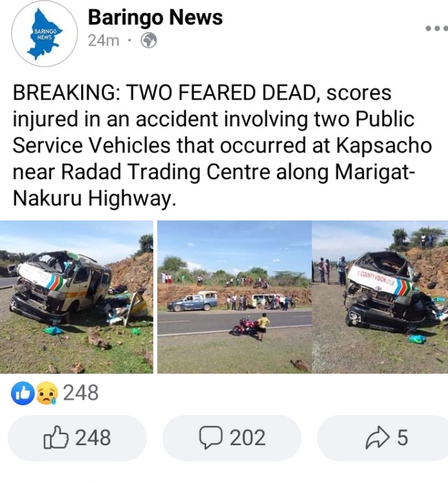Viewport: 448px width, 483px height.
Task: Click the blue like reaction icon
Action: [x=23, y=393]
